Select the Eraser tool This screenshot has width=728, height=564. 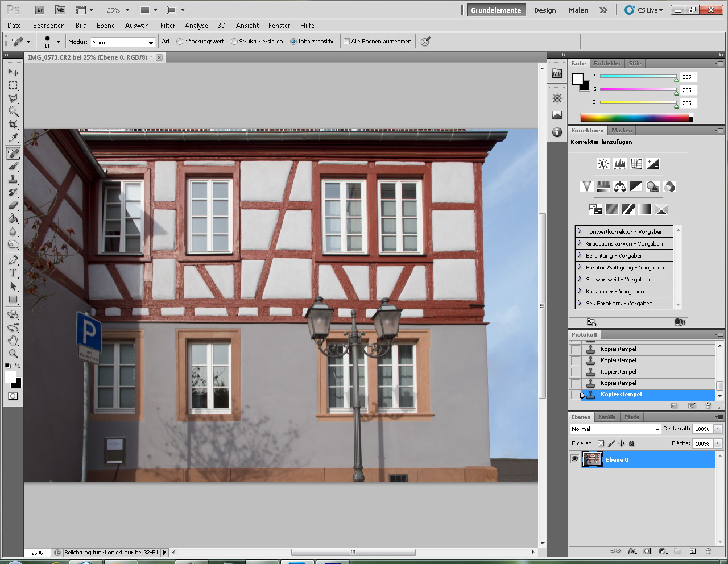[x=13, y=205]
